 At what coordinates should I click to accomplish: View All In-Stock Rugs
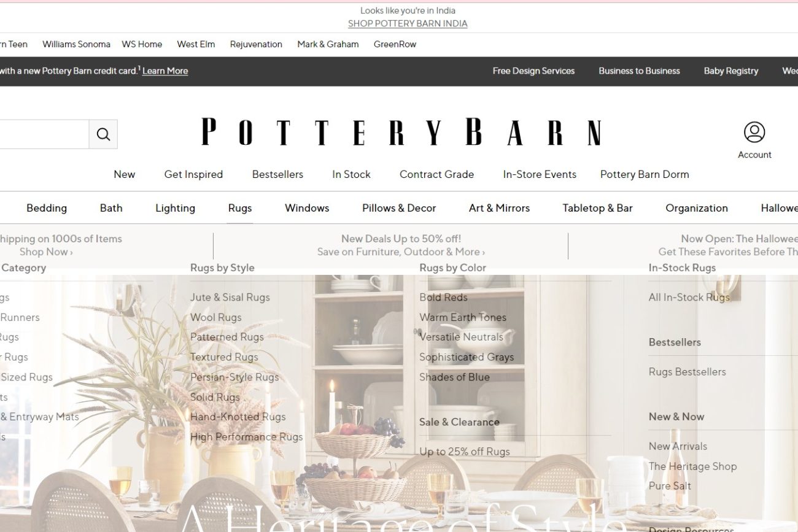point(689,297)
